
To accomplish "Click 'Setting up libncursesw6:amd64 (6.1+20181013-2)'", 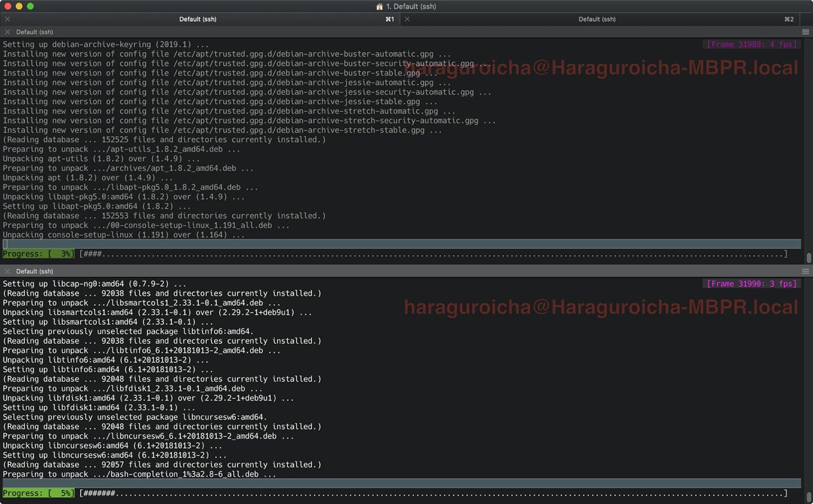I will [114, 455].
